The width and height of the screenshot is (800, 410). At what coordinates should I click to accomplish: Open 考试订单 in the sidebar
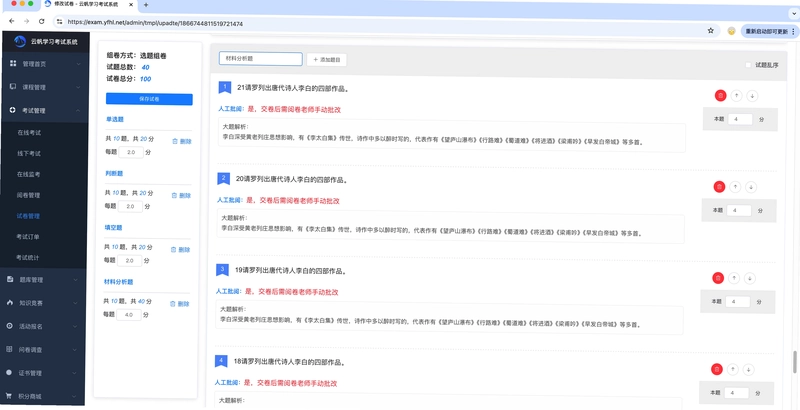(x=28, y=237)
